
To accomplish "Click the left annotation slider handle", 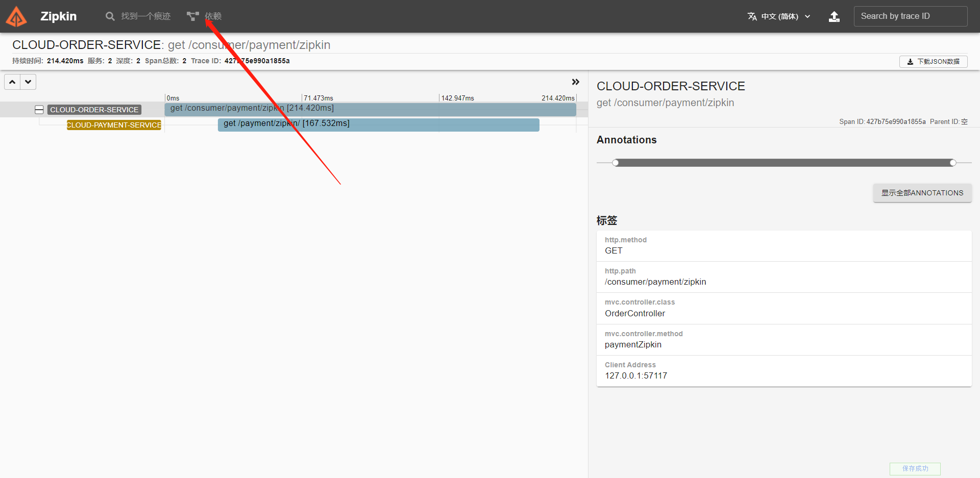I will click(616, 163).
